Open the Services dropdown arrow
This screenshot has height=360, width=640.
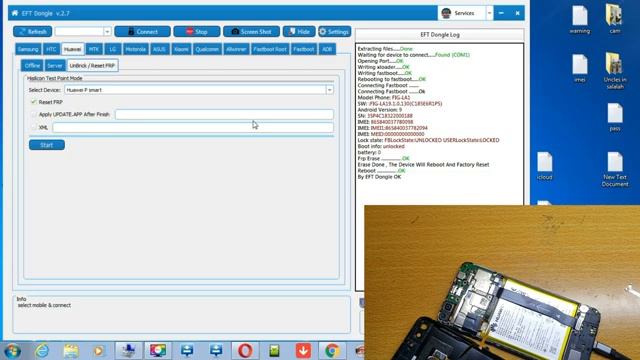(489, 13)
